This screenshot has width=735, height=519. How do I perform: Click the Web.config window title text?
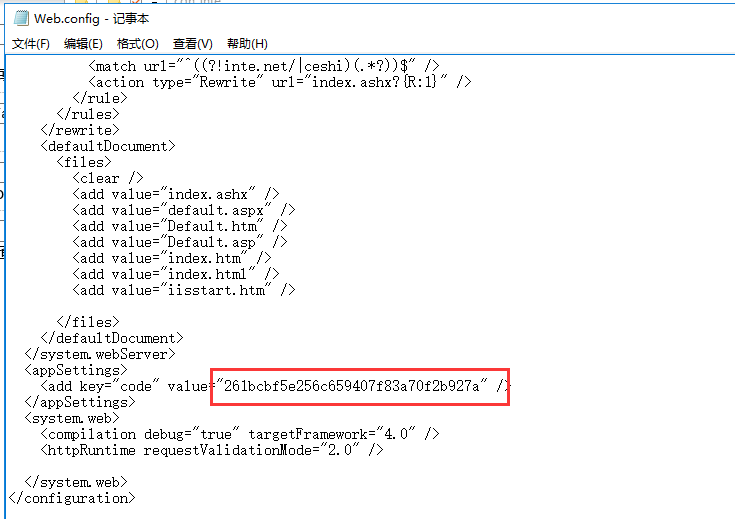pyautogui.click(x=91, y=18)
